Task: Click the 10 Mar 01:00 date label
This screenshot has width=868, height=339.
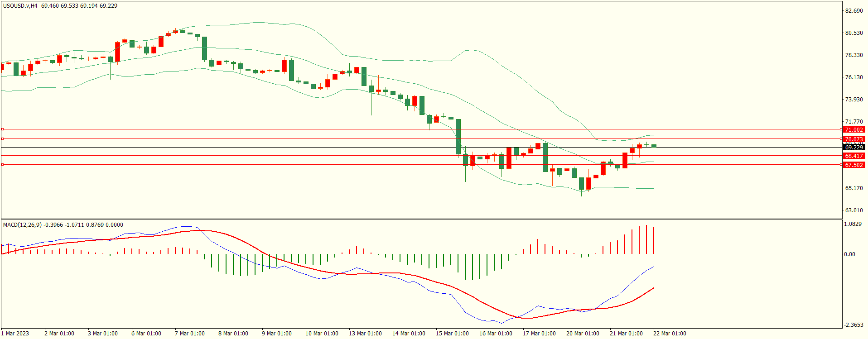Action: 322,334
